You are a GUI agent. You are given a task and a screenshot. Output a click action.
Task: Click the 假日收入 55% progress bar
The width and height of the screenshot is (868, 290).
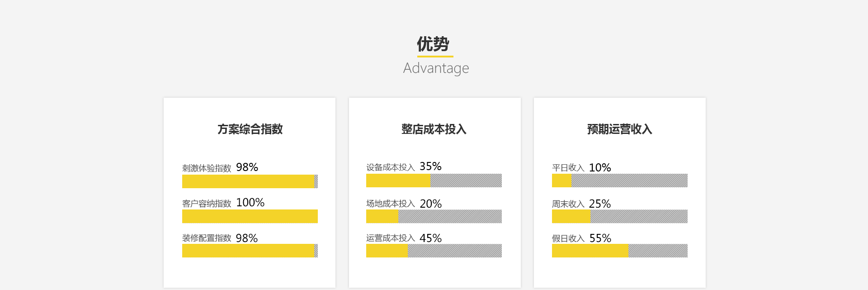620,251
